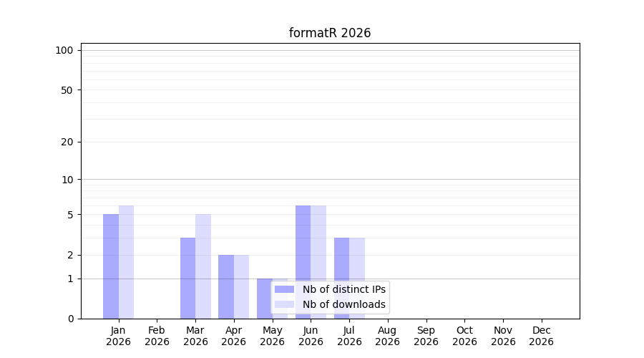Click the distinct IPs legend color swatch
This screenshot has height=358, width=644.
point(284,289)
